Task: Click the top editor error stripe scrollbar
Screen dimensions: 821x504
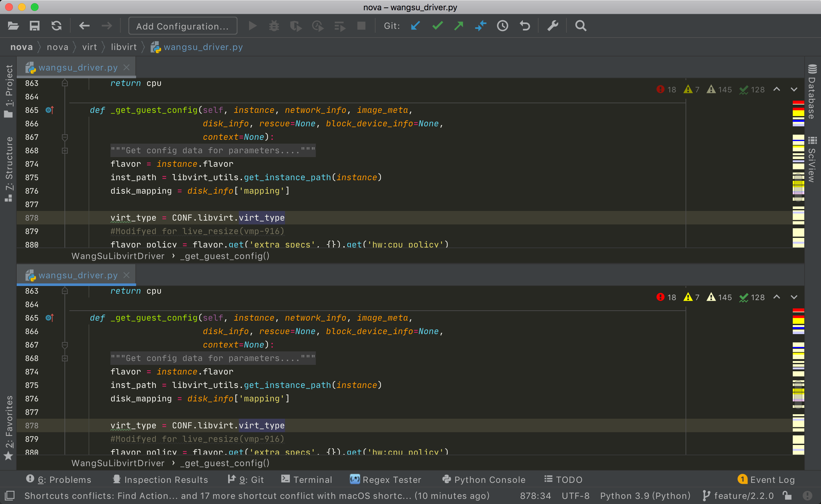Action: click(x=798, y=173)
